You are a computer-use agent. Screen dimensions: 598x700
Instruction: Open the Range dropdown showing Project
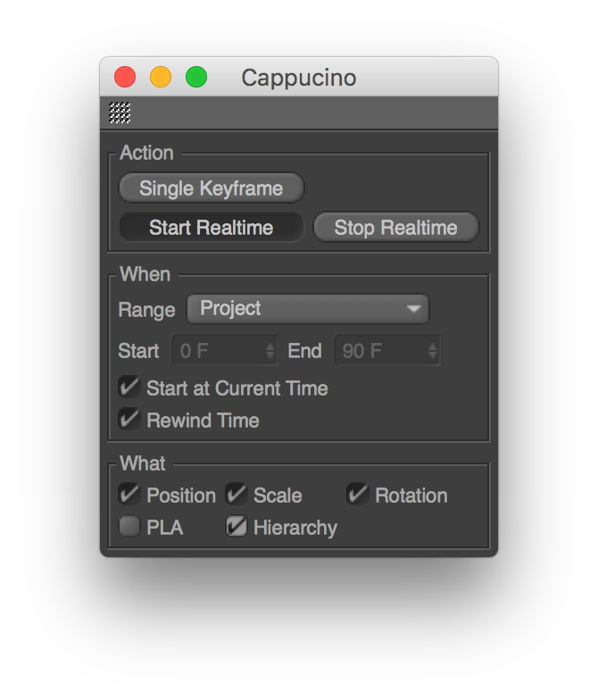click(307, 309)
